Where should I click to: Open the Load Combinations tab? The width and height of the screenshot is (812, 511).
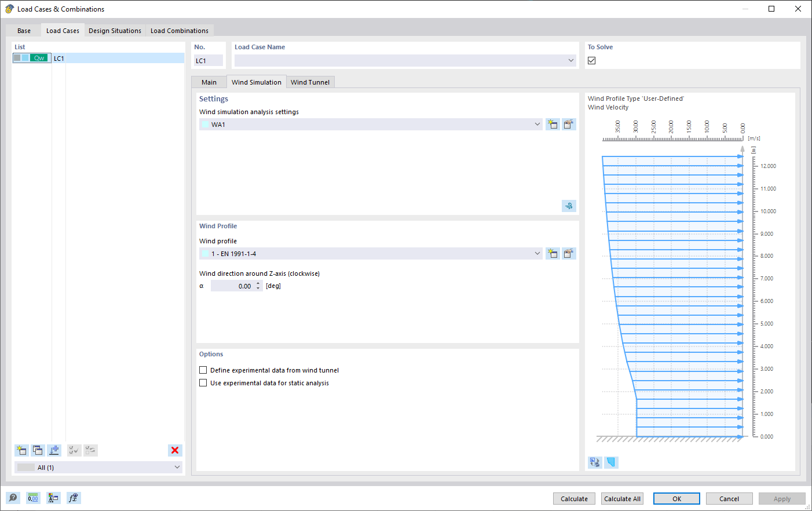click(180, 30)
